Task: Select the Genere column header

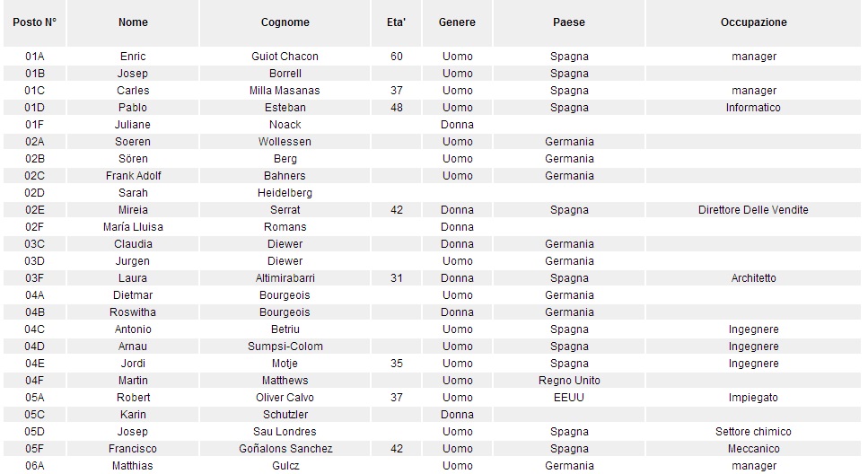Action: [457, 22]
